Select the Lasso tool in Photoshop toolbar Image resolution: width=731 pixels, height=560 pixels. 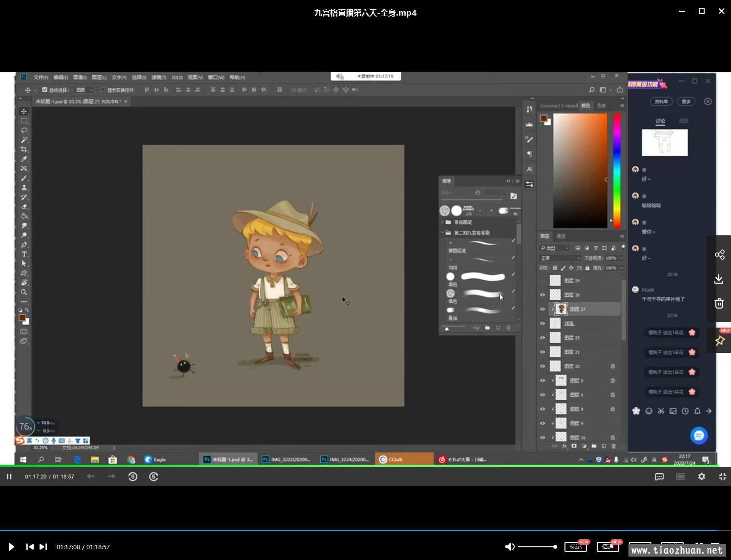24,130
